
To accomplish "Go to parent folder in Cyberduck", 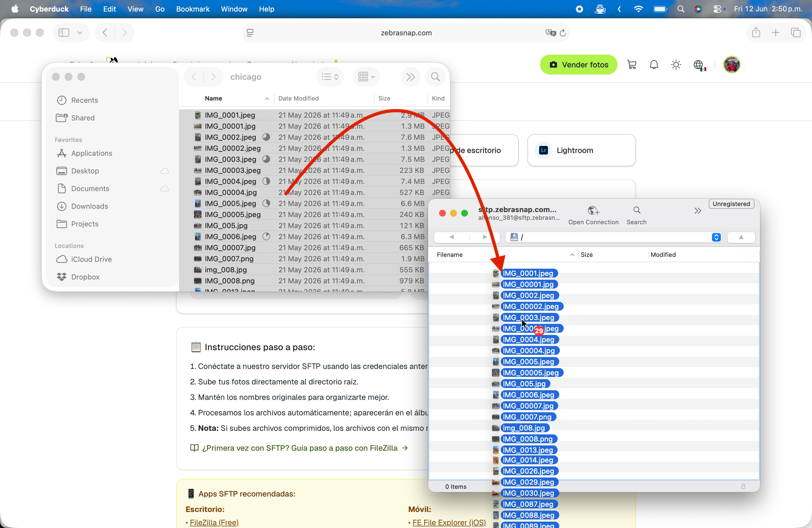I will point(741,237).
